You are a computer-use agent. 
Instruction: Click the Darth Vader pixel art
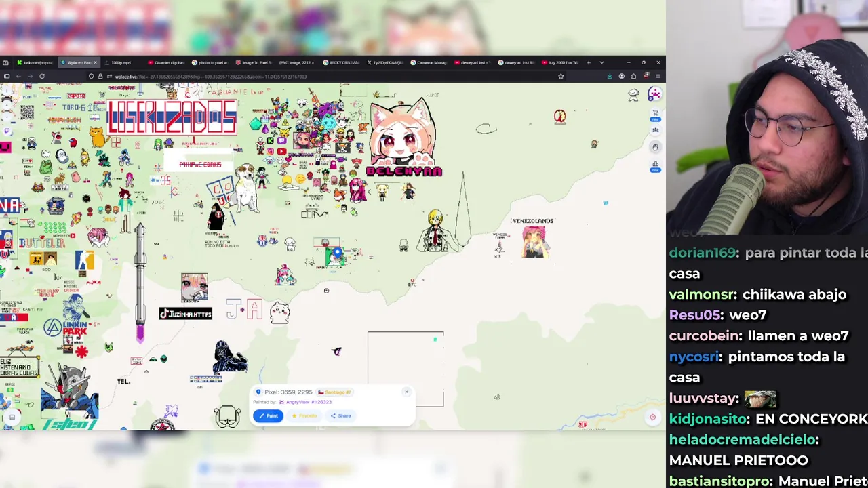tap(229, 357)
